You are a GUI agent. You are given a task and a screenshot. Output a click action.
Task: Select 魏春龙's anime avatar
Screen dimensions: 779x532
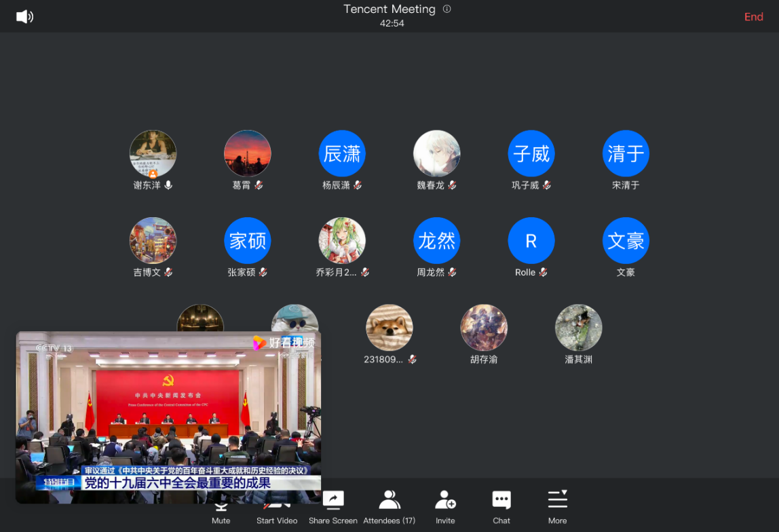point(436,154)
